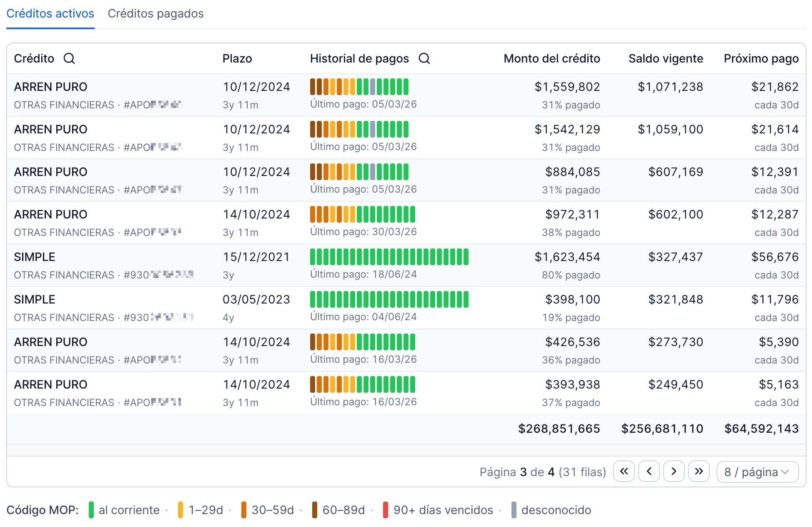Click the Saldo vigente column header

tap(666, 58)
